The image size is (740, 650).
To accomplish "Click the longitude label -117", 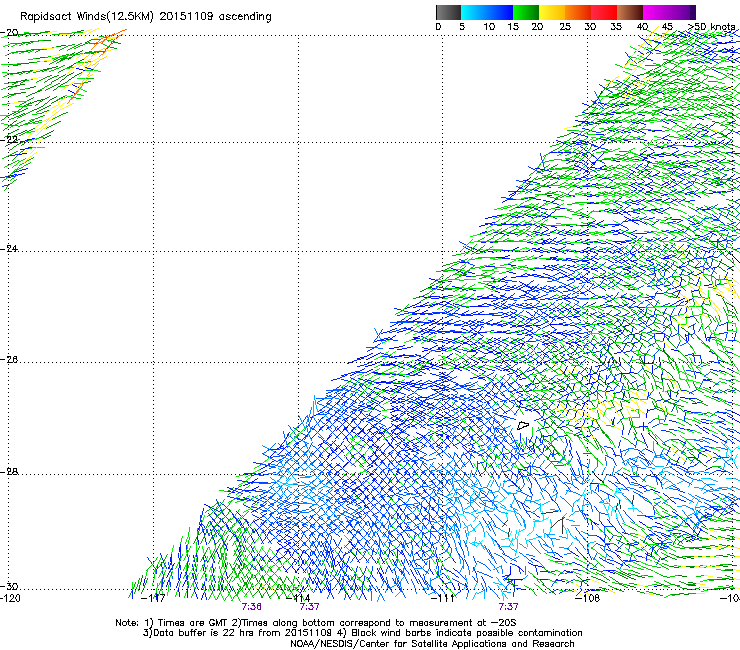I will point(153,598).
